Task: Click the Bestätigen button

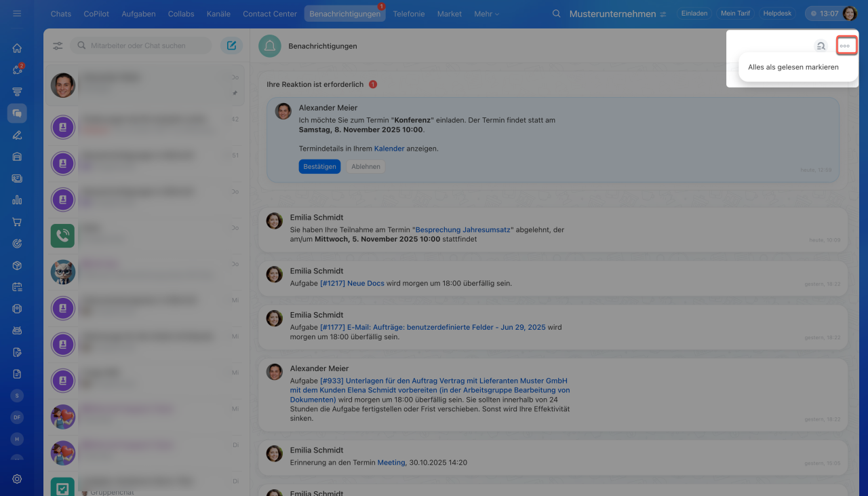Action: pos(319,166)
